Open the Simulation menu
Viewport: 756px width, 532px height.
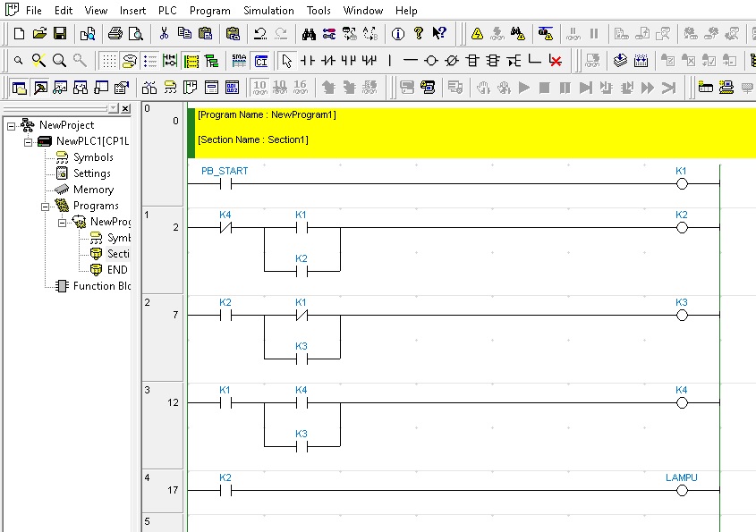pyautogui.click(x=268, y=10)
